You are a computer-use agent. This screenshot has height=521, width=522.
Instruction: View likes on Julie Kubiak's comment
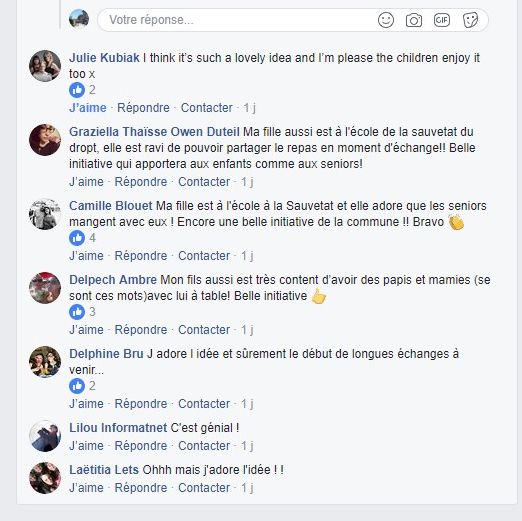pyautogui.click(x=82, y=90)
